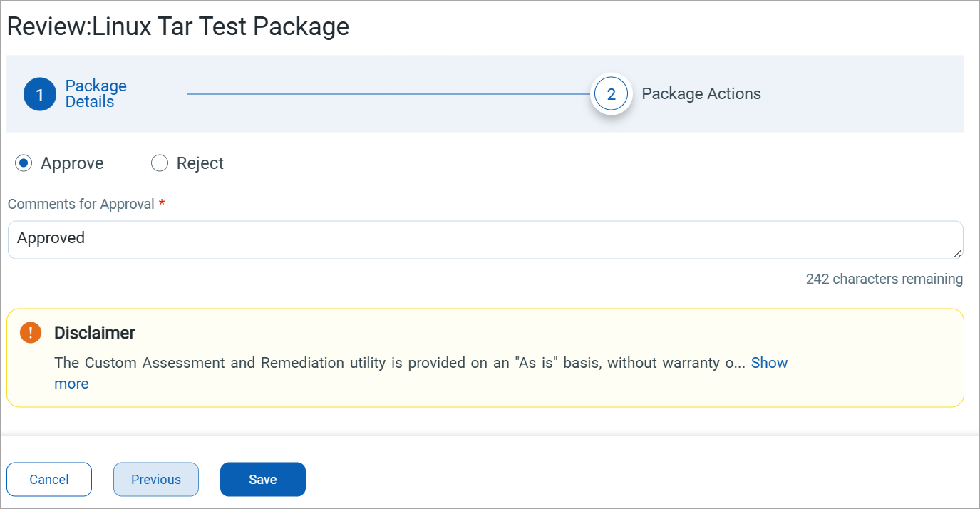Click the Review: Linux Tar Test Package title
The image size is (980, 509).
point(178,26)
